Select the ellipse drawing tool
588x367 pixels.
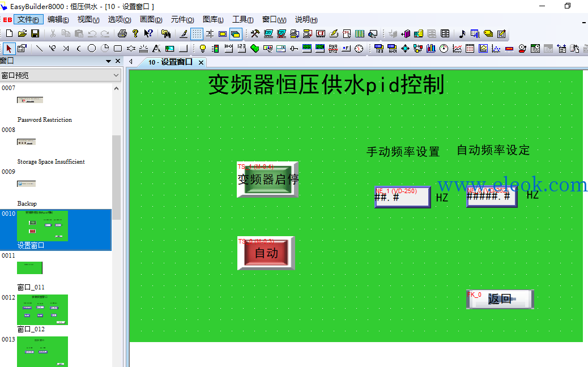coord(92,48)
